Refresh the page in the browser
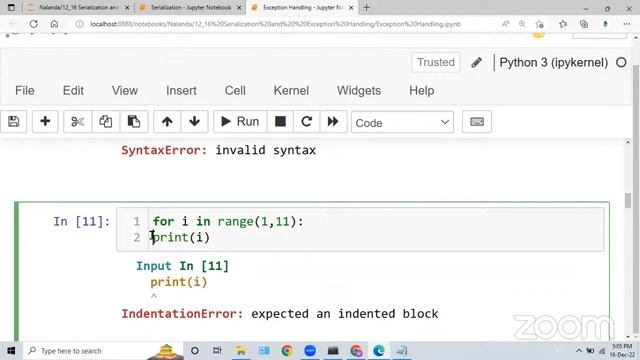 [34, 24]
